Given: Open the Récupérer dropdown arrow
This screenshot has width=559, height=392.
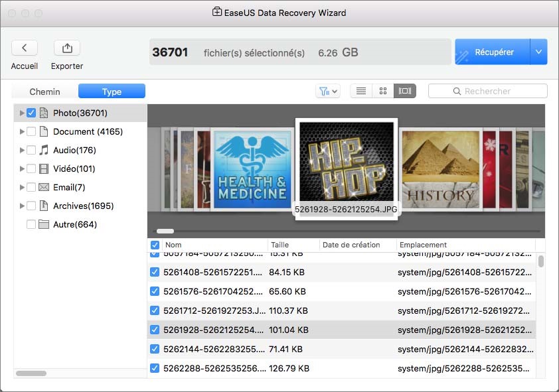Looking at the screenshot, I should click(x=538, y=52).
